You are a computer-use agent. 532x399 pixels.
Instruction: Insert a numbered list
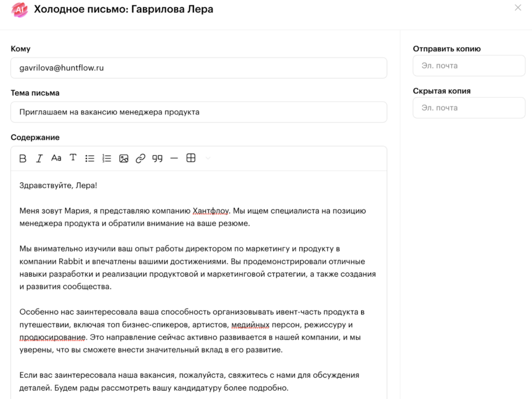tap(107, 158)
